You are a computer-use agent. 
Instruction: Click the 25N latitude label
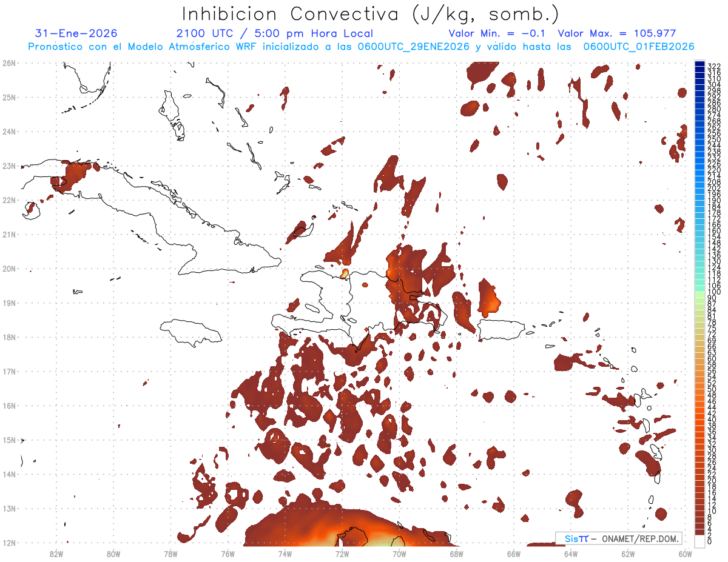(x=9, y=97)
